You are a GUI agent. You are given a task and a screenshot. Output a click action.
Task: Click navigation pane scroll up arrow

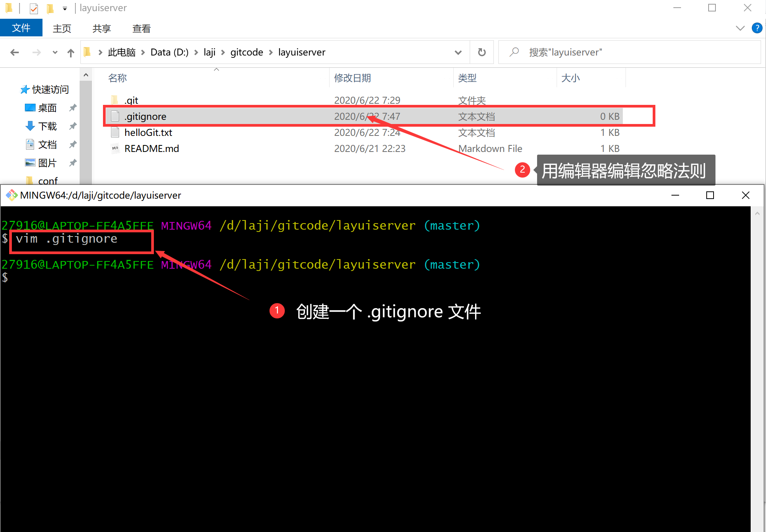click(x=86, y=75)
